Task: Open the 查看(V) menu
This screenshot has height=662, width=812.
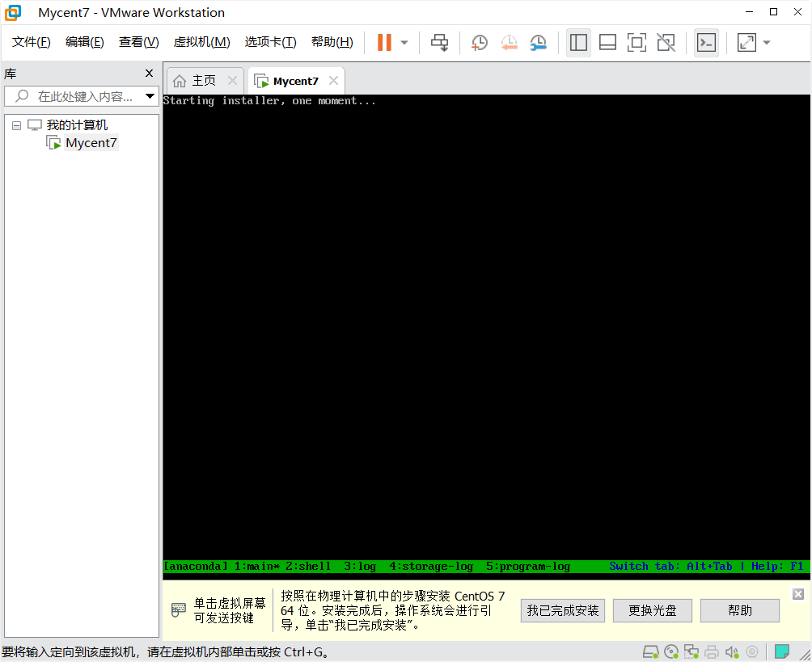Action: 139,42
